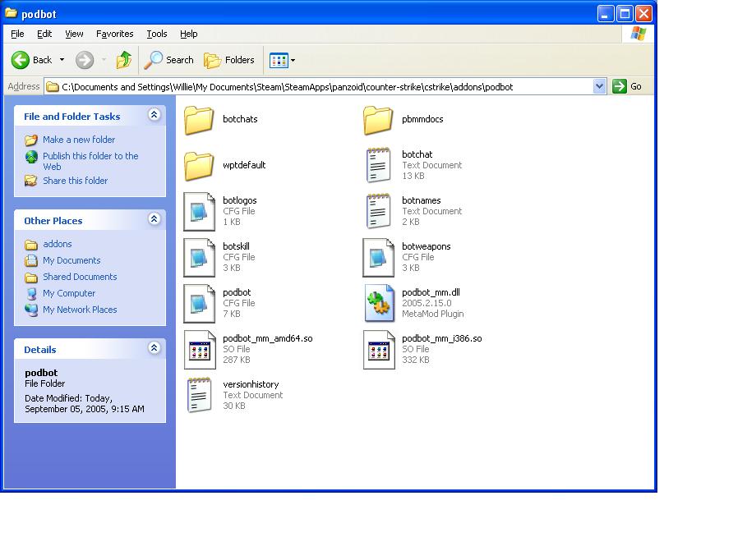Go to My Computer link
Viewport: 747px width, 560px height.
(x=69, y=293)
